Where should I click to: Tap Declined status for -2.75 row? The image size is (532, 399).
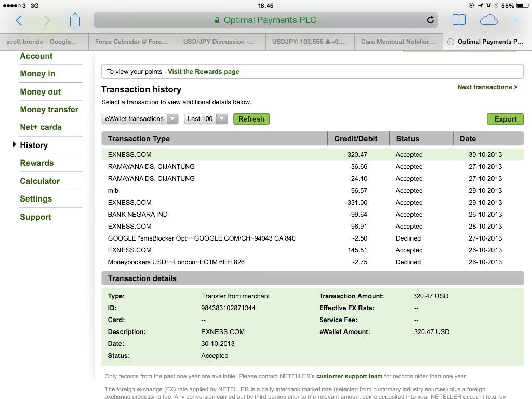coord(408,262)
